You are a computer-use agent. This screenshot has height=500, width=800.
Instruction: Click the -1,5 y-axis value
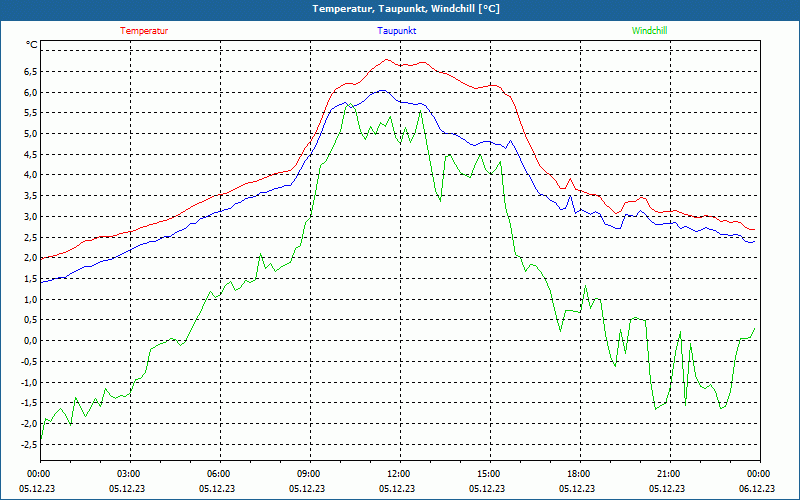point(30,403)
